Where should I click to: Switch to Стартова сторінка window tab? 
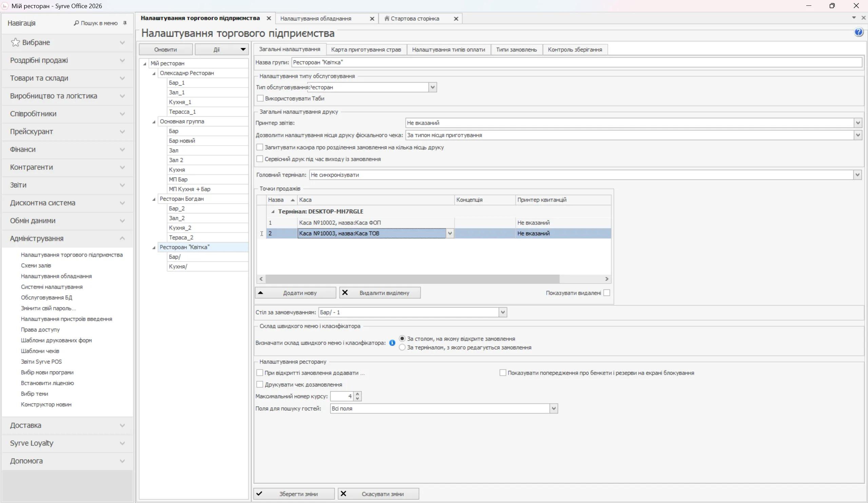tap(415, 19)
